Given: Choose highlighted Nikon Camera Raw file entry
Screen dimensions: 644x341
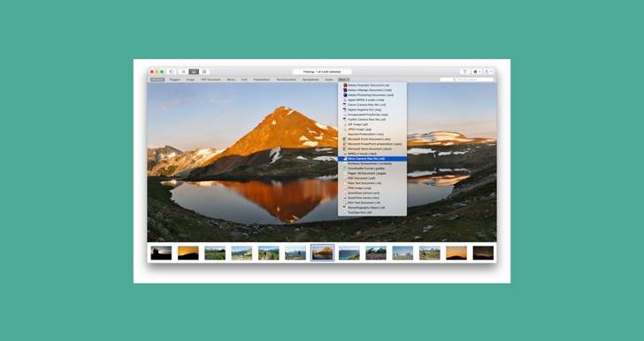Looking at the screenshot, I should (372, 159).
